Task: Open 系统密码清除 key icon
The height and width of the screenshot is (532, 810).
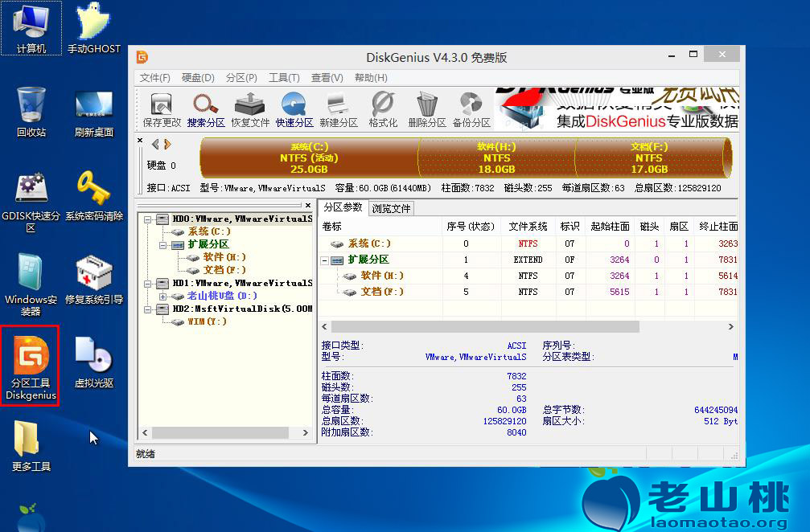Action: (93, 196)
